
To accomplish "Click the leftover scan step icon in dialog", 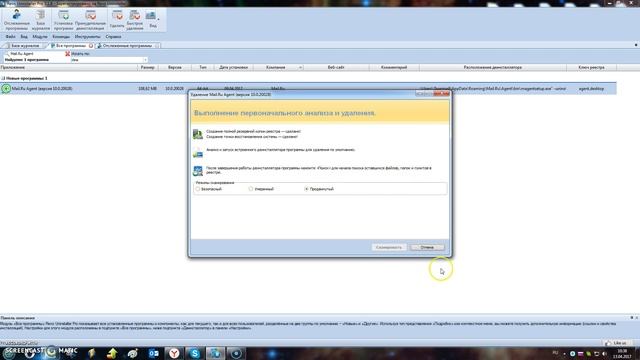I will (x=198, y=171).
